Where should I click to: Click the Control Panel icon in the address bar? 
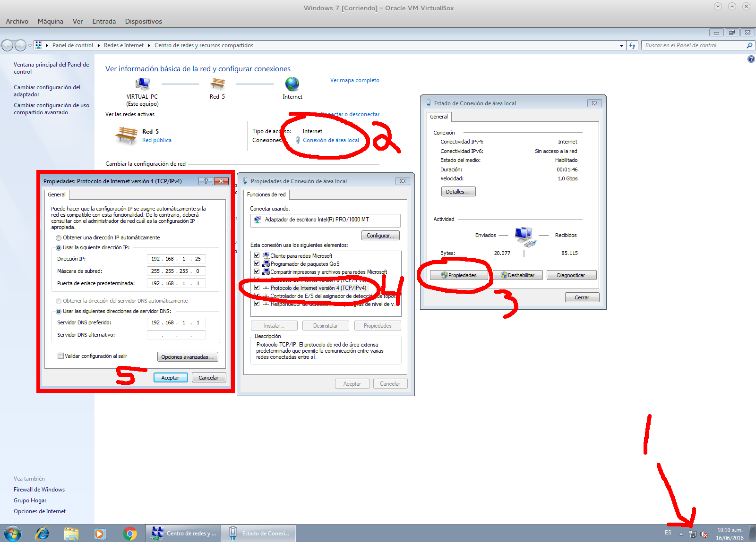(38, 45)
